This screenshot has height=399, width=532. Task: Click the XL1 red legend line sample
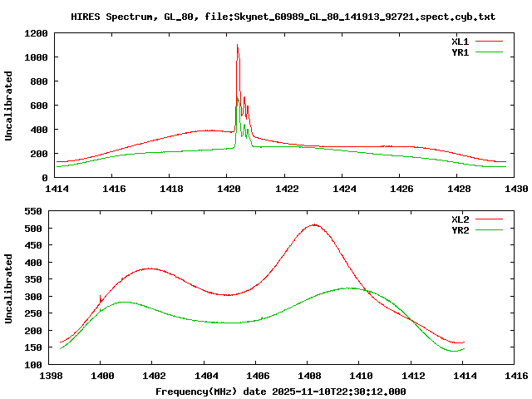tap(490, 41)
